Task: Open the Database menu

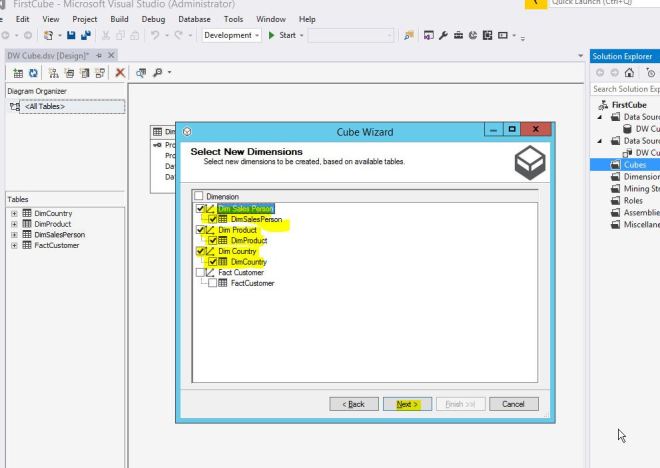Action: click(x=194, y=19)
